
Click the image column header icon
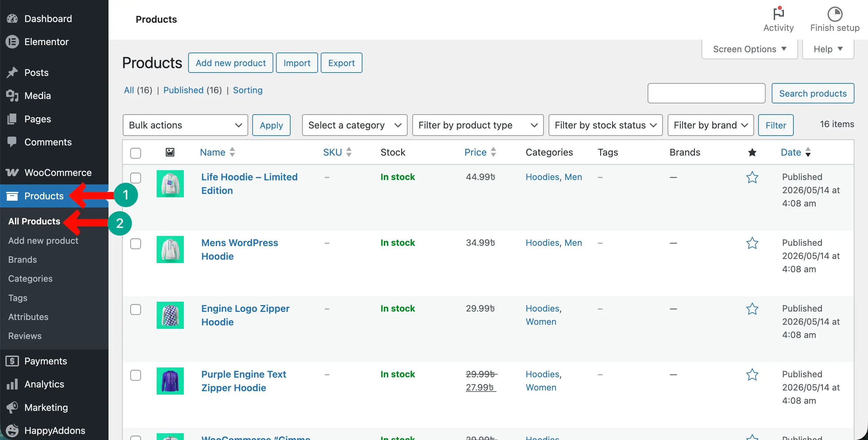(x=170, y=152)
